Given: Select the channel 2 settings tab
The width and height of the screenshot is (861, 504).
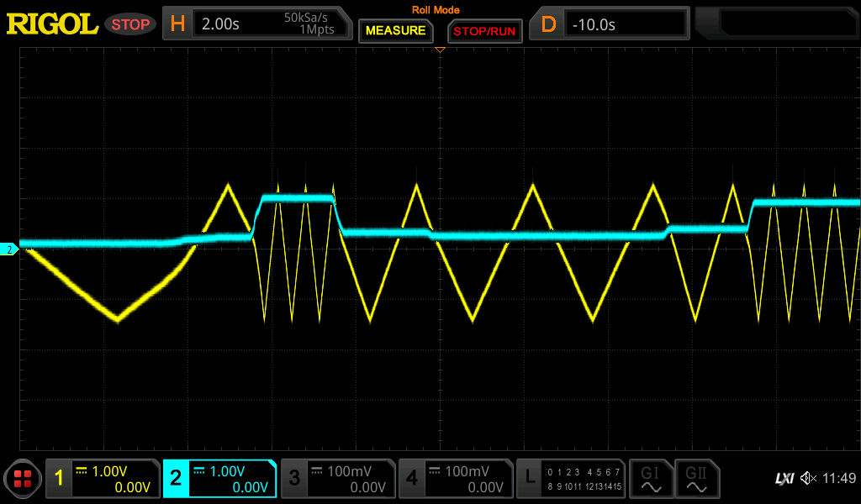Looking at the screenshot, I should pyautogui.click(x=219, y=478).
